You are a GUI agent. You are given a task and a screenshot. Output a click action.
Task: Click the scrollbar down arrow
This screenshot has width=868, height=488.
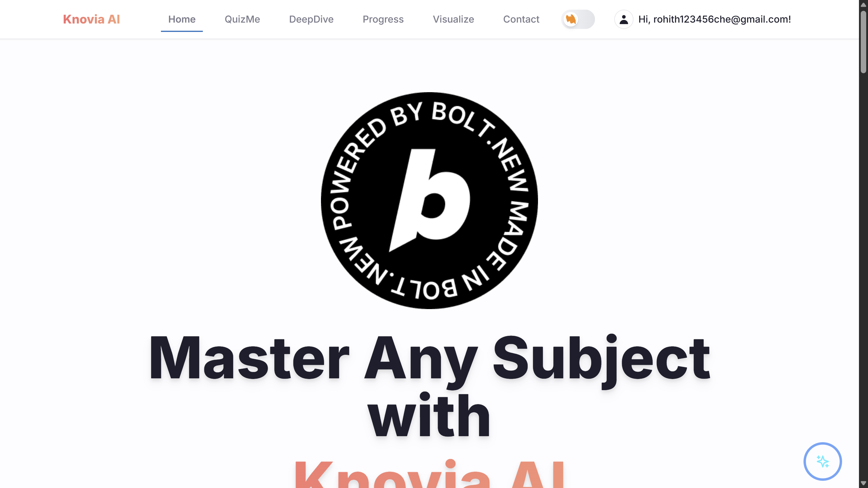(x=863, y=483)
